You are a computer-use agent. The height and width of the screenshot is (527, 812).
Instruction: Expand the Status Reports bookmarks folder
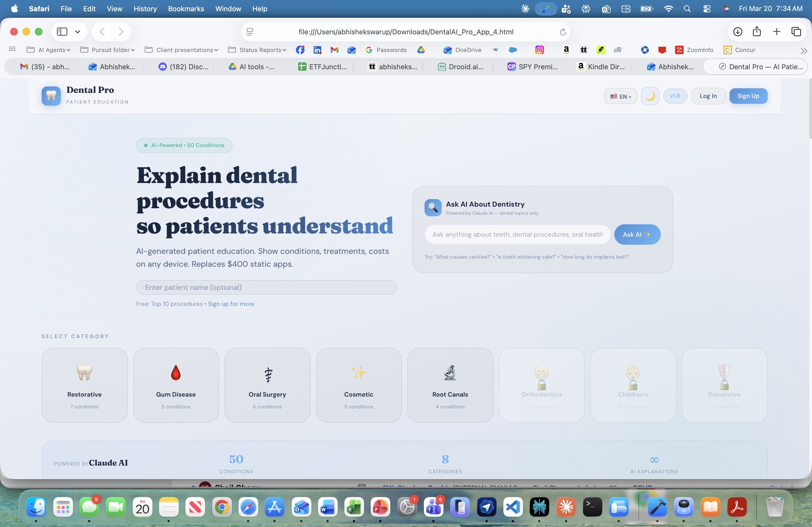point(257,50)
